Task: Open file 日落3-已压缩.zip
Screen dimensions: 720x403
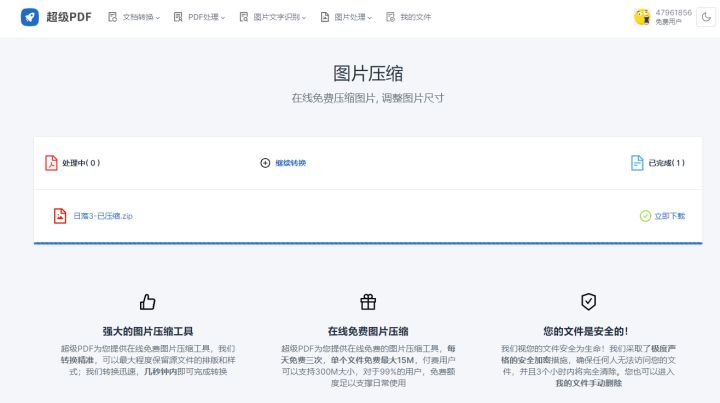Action: tap(103, 216)
